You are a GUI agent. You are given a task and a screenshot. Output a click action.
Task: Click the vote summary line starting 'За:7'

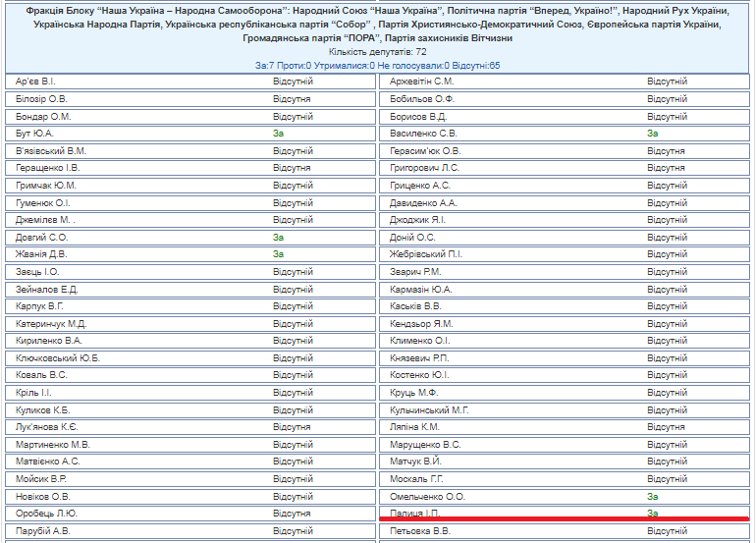(378, 65)
